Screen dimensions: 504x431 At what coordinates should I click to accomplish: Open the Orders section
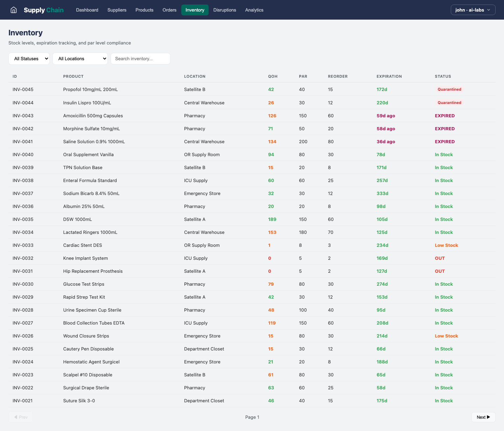tap(169, 10)
